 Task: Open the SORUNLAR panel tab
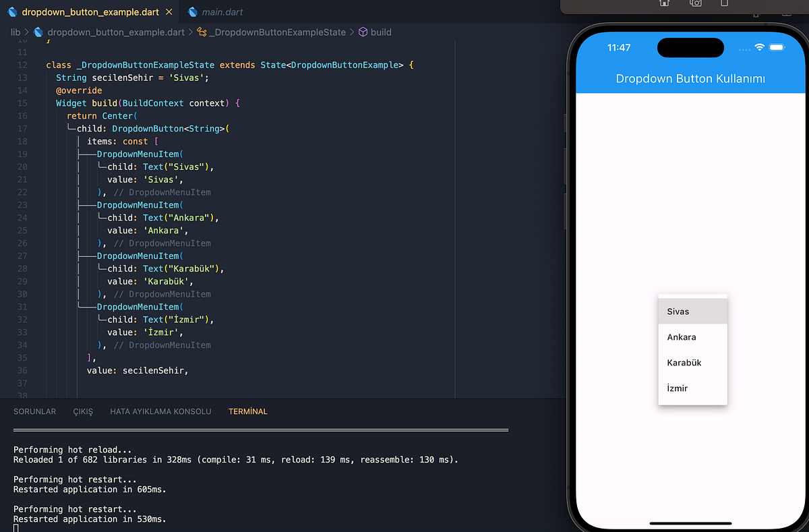[x=34, y=411]
